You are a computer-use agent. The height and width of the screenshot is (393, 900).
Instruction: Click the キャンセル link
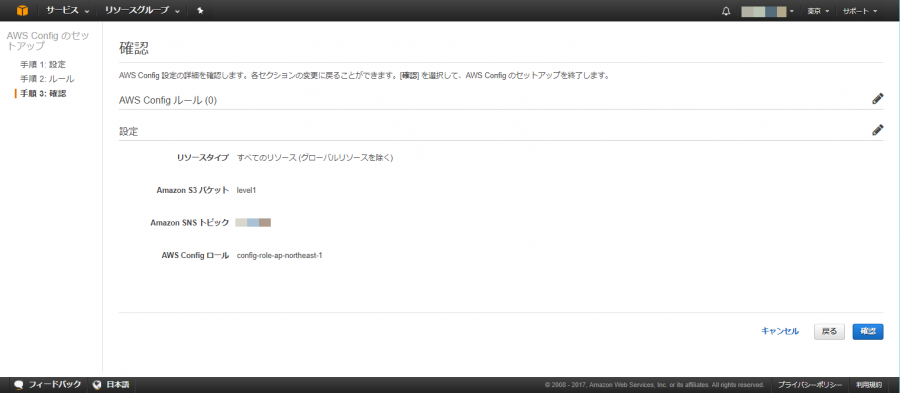779,331
